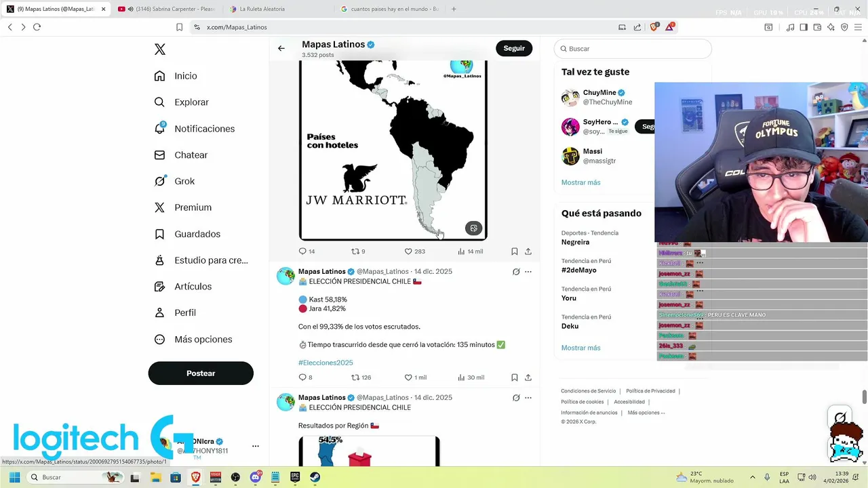The width and height of the screenshot is (868, 488).
Task: Open Guardados bookmarks
Action: 186,234
